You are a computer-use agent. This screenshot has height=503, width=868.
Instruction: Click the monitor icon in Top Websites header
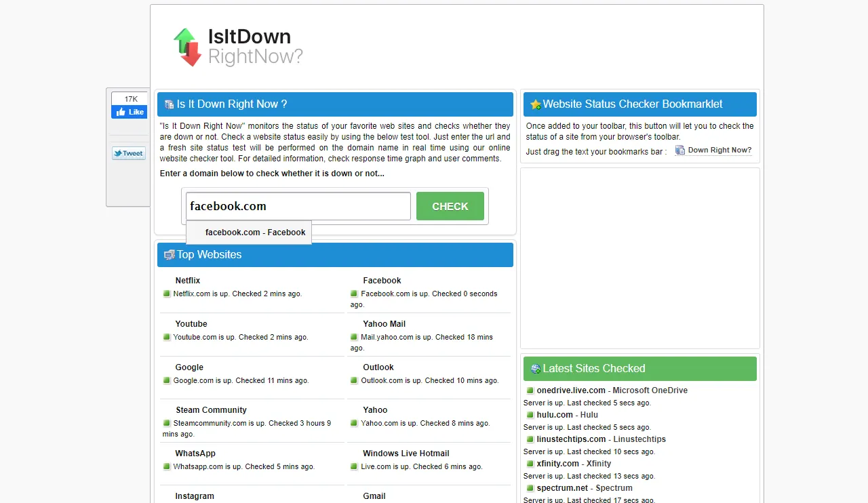point(170,255)
